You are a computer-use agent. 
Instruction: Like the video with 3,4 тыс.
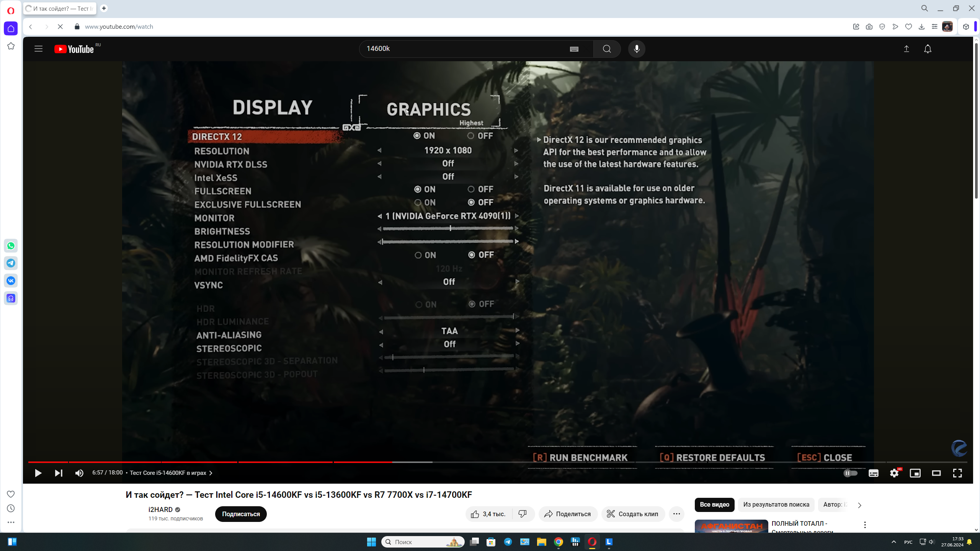click(x=488, y=514)
